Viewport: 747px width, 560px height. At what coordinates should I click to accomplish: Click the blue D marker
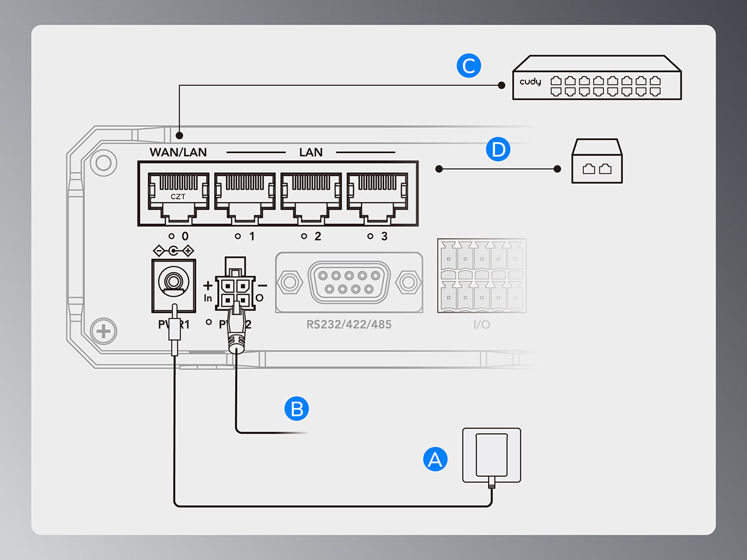tap(498, 149)
